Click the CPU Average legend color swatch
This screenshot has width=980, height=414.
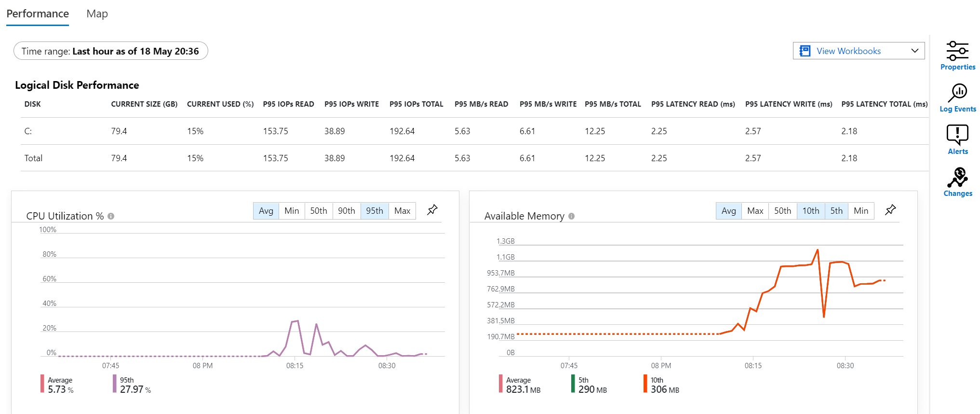click(x=42, y=384)
